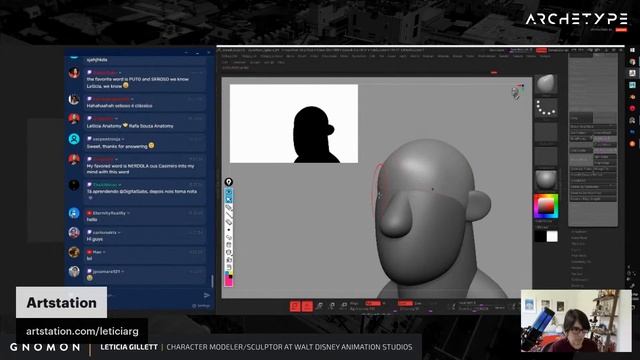This screenshot has width=640, height=360.
Task: Click the small dot size icon in annotation toolbar
Action: click(x=229, y=230)
